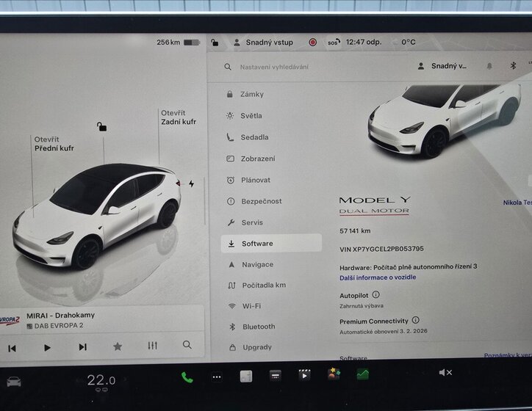Image resolution: width=532 pixels, height=411 pixels.
Task: Open the Theater clapperboard app
Action: coord(304,375)
